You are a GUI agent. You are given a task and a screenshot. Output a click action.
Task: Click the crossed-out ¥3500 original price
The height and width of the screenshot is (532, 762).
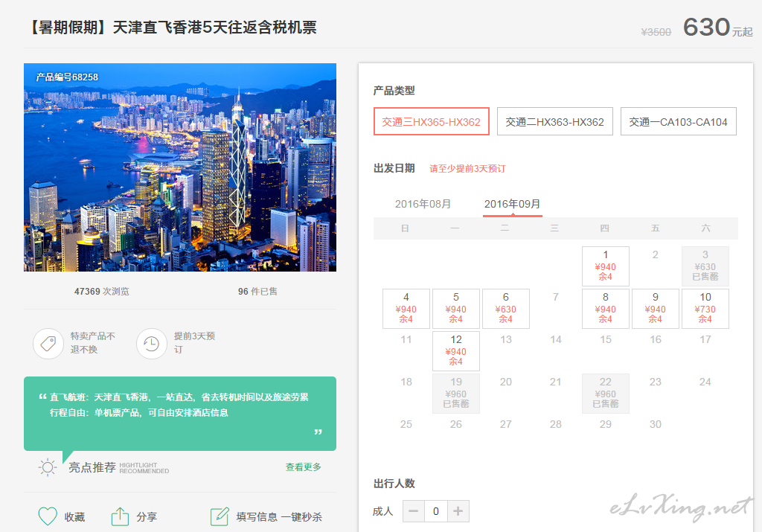pyautogui.click(x=656, y=32)
